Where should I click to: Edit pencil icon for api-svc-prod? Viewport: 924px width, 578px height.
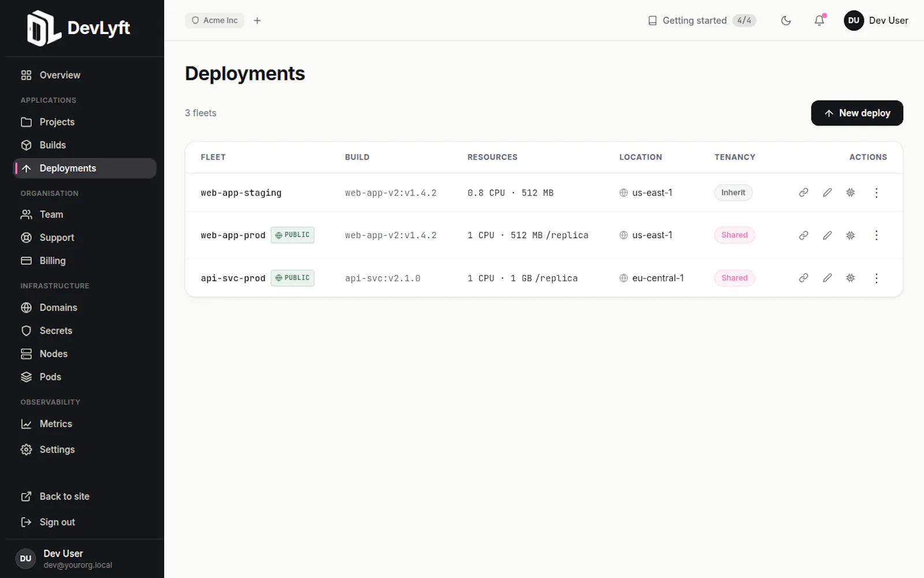click(827, 278)
